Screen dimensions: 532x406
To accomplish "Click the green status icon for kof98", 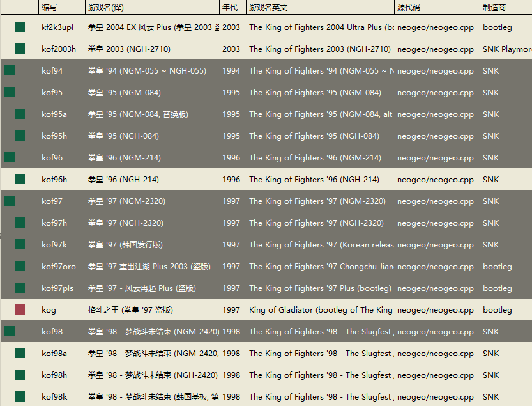I will [x=10, y=332].
